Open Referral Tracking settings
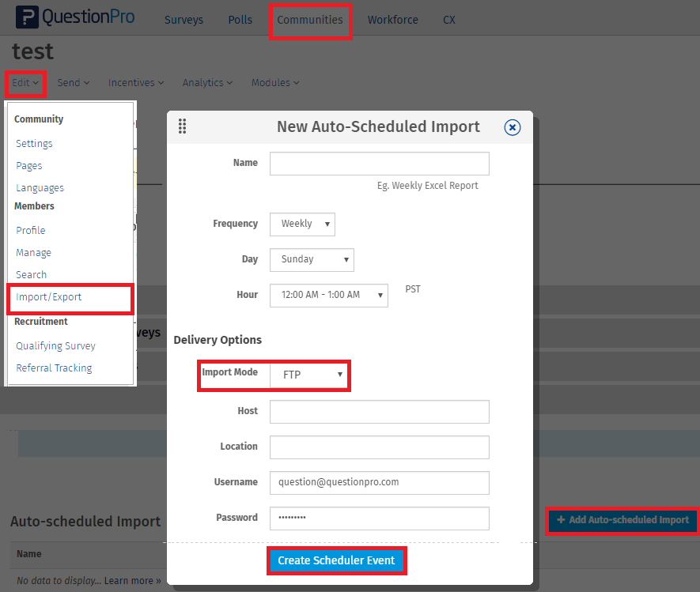The image size is (700, 592). click(53, 368)
